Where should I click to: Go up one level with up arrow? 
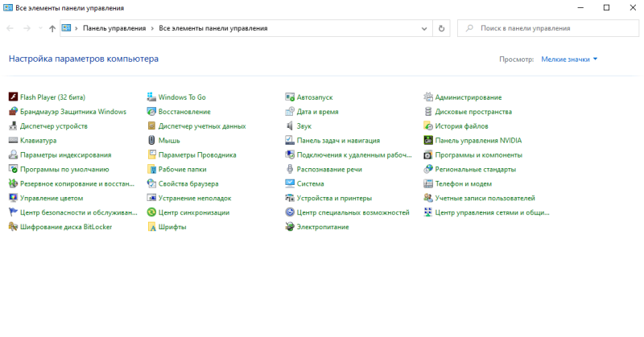pos(52,28)
